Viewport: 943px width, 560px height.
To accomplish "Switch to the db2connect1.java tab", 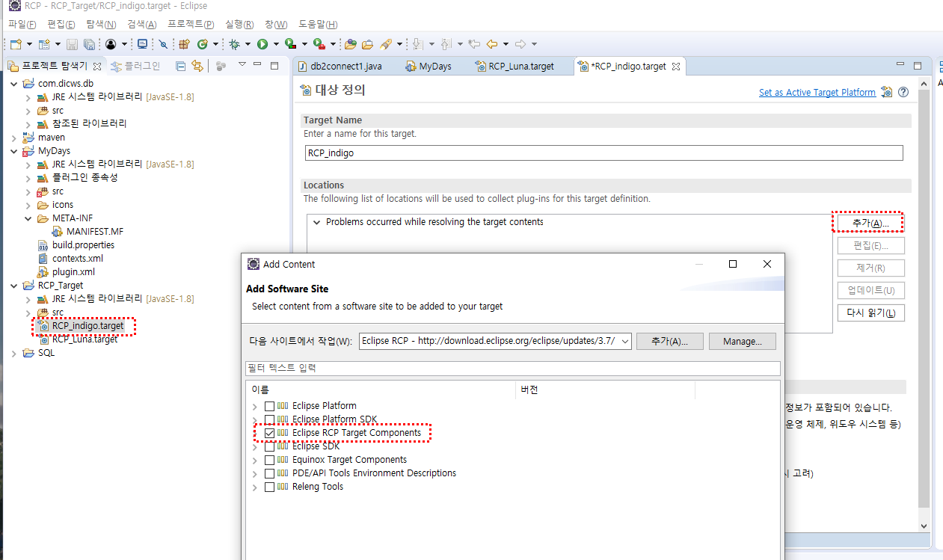I will point(340,67).
